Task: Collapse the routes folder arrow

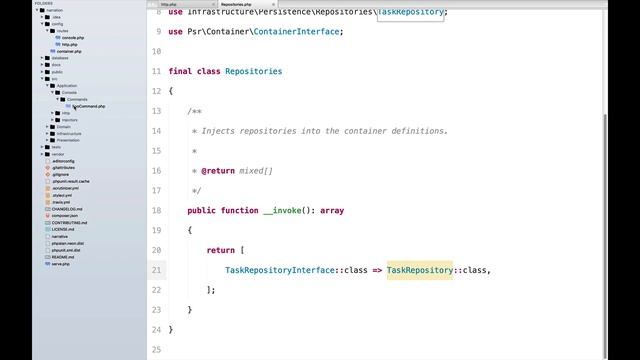Action: (x=47, y=31)
